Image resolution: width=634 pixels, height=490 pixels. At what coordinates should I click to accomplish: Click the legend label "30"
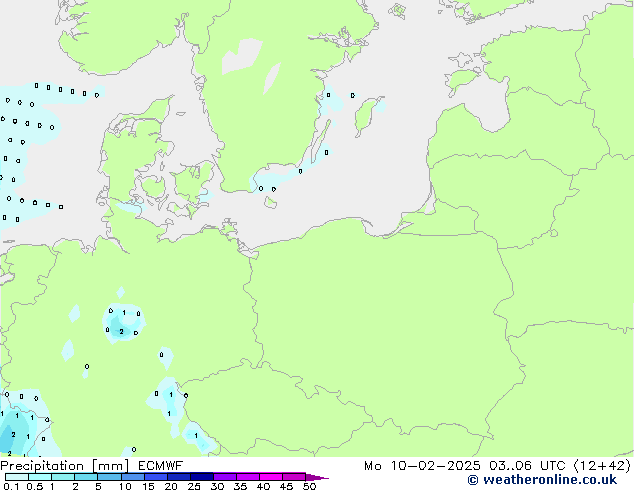[x=217, y=486]
